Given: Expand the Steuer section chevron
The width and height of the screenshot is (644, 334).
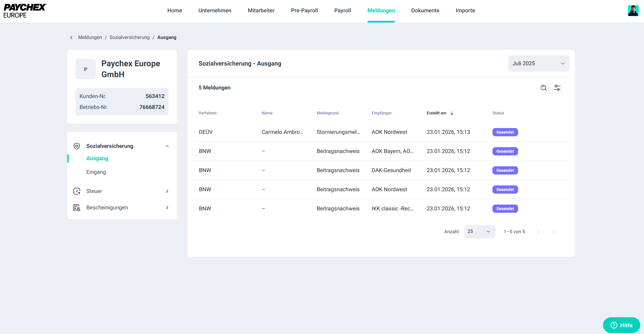Looking at the screenshot, I should [x=167, y=191].
